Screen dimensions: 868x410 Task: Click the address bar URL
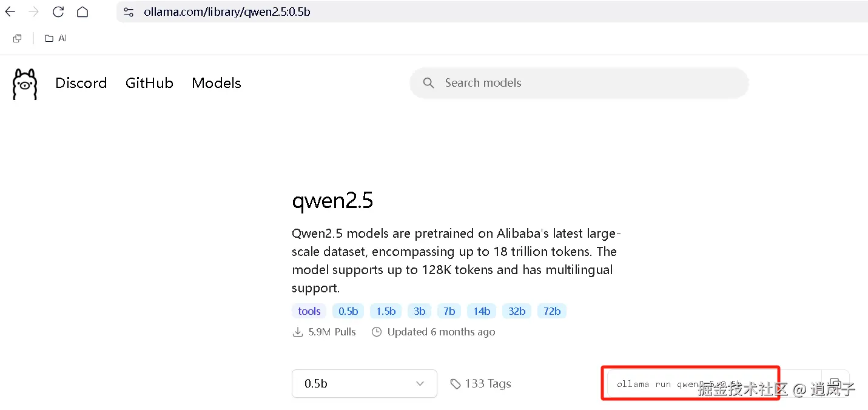227,12
